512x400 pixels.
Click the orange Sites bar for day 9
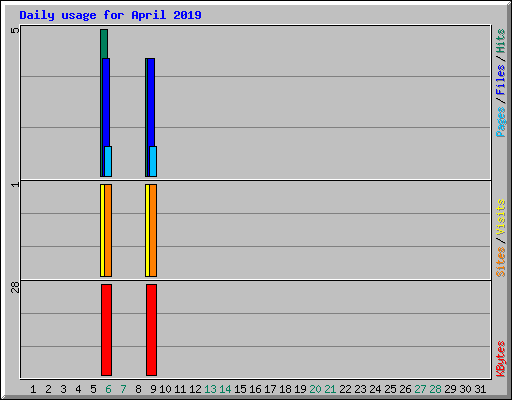pyautogui.click(x=153, y=230)
